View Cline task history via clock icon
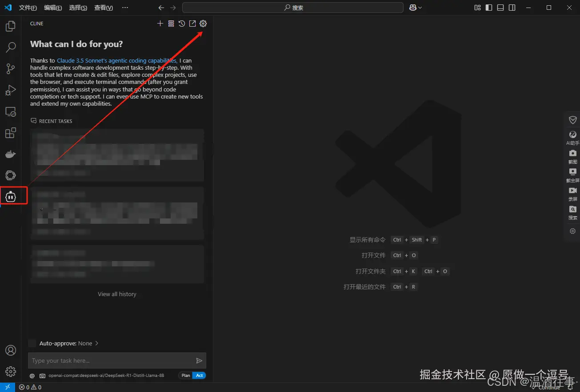This screenshot has height=392, width=580. click(182, 24)
